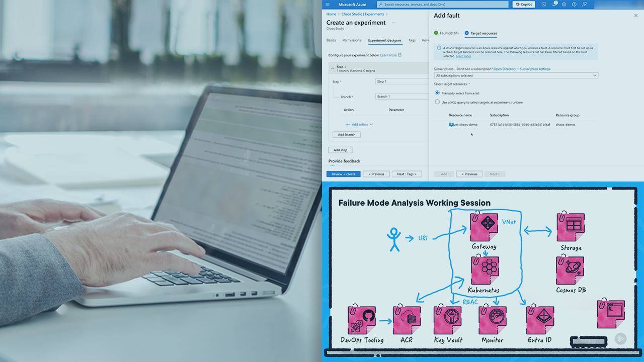This screenshot has width=644, height=362.
Task: Open Directory + Subscription settings link
Action: coord(522,69)
